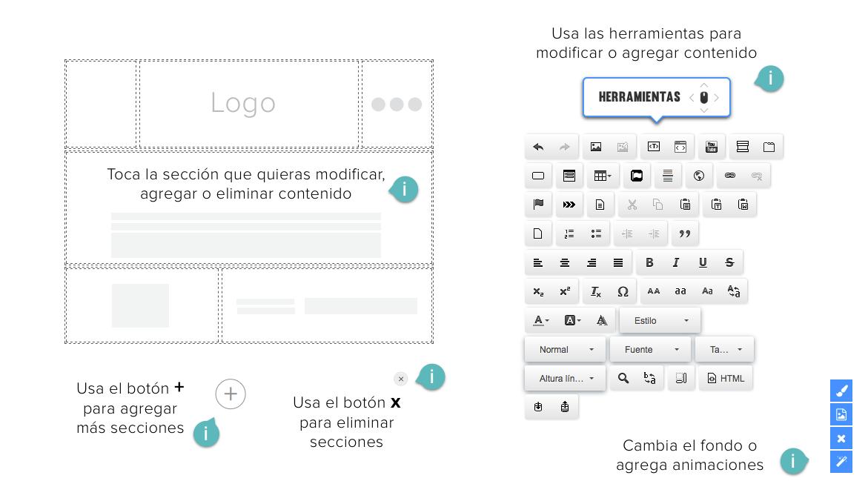Open the Estilo dropdown
This screenshot has height=504, width=868.
(660, 320)
